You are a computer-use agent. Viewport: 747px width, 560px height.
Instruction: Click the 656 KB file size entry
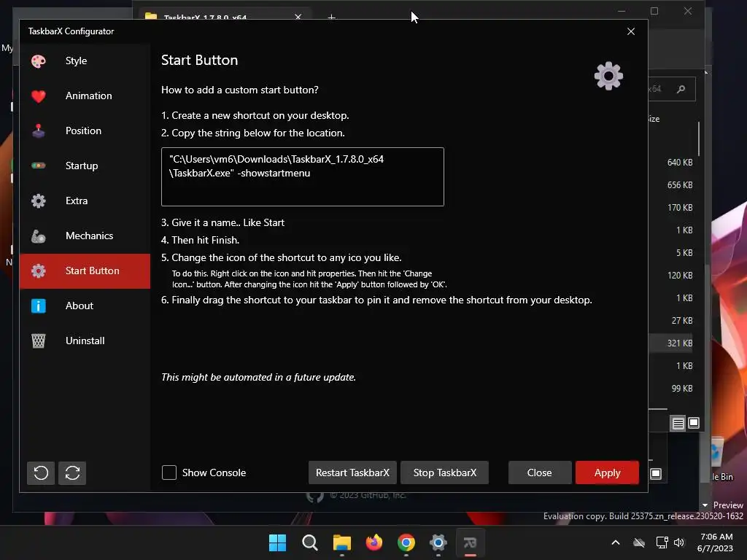[680, 184]
